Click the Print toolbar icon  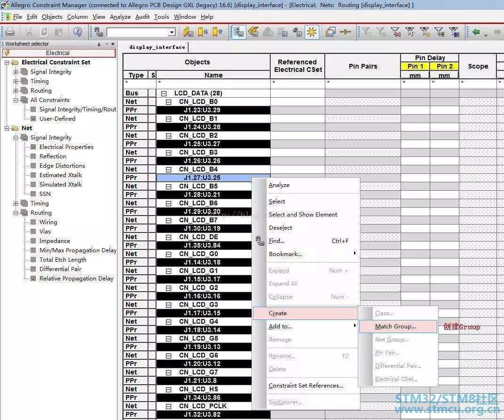10,32
